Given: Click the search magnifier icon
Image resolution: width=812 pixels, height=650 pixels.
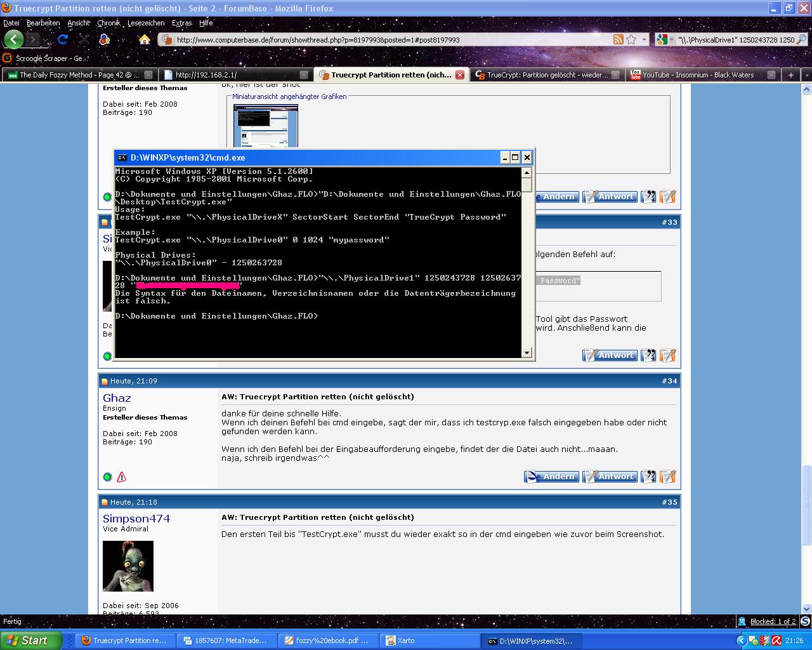Looking at the screenshot, I should click(802, 39).
